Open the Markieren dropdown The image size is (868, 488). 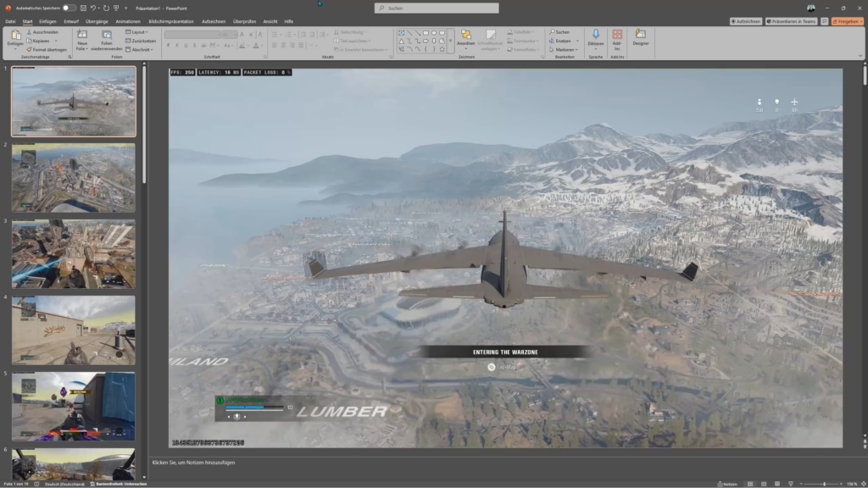pyautogui.click(x=564, y=50)
